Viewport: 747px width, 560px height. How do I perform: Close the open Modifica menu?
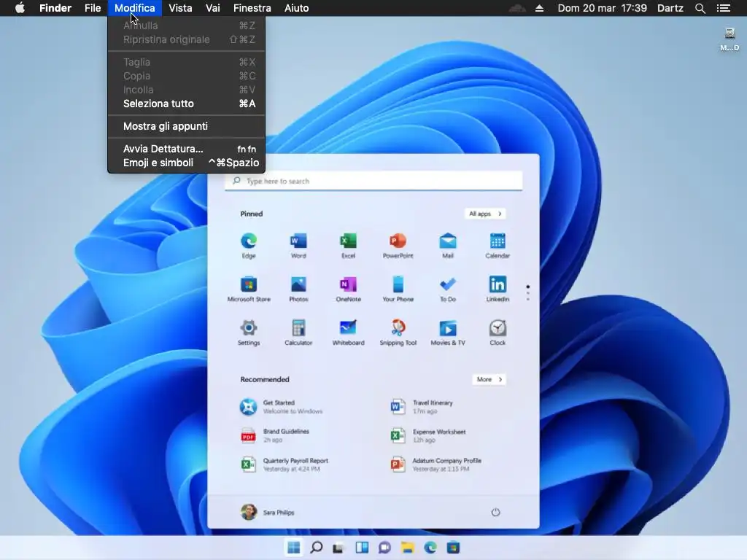(134, 8)
